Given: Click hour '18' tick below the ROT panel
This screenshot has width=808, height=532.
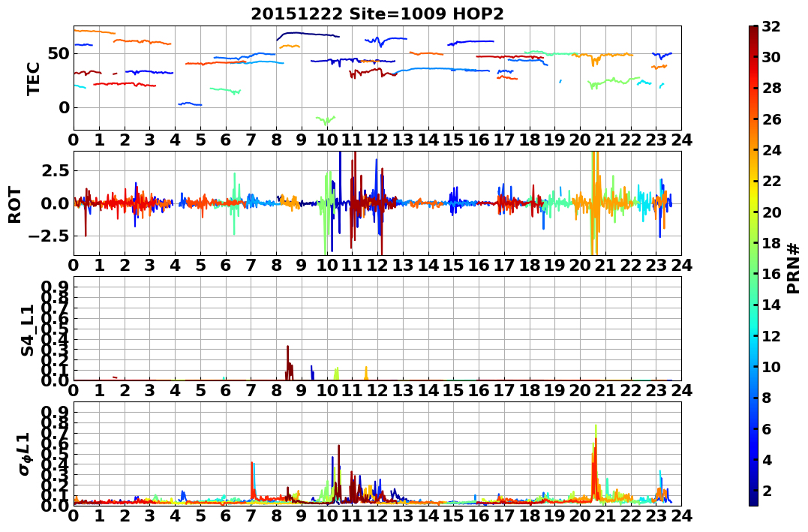Looking at the screenshot, I should (x=529, y=265).
